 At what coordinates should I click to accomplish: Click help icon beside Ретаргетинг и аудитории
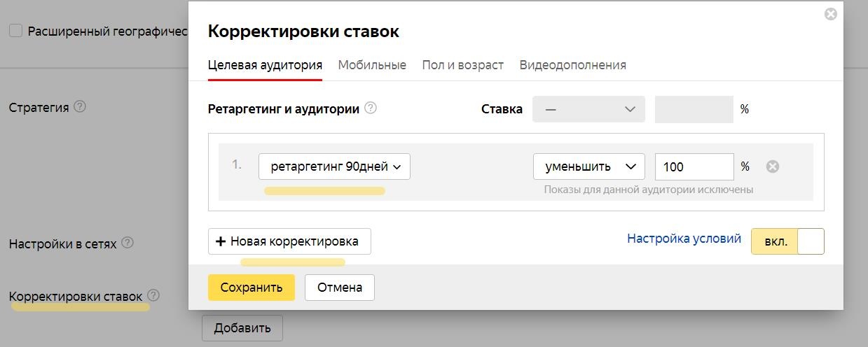(371, 108)
